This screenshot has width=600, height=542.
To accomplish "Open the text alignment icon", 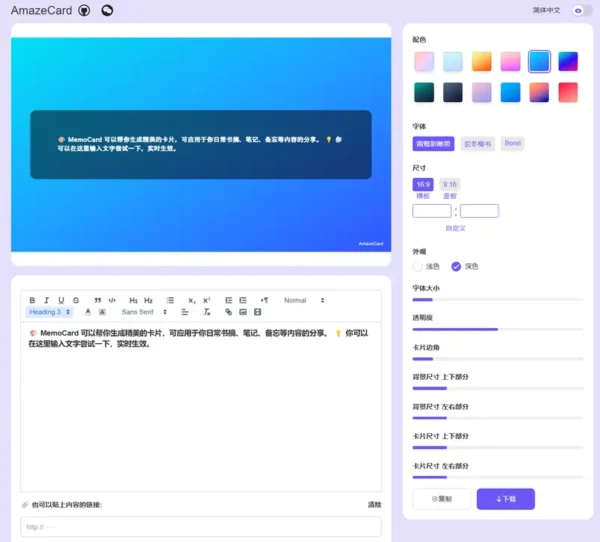I will 185,312.
